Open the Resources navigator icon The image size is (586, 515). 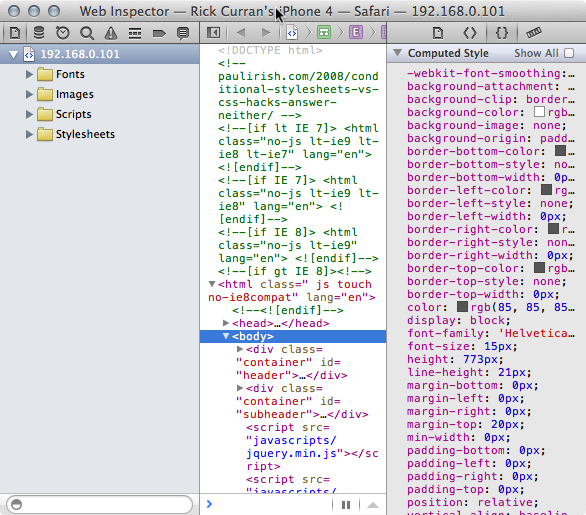tap(15, 33)
